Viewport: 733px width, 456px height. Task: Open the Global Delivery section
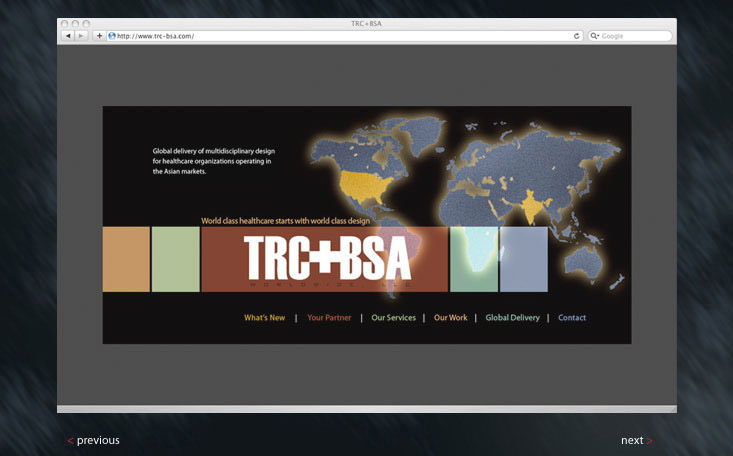pos(512,318)
